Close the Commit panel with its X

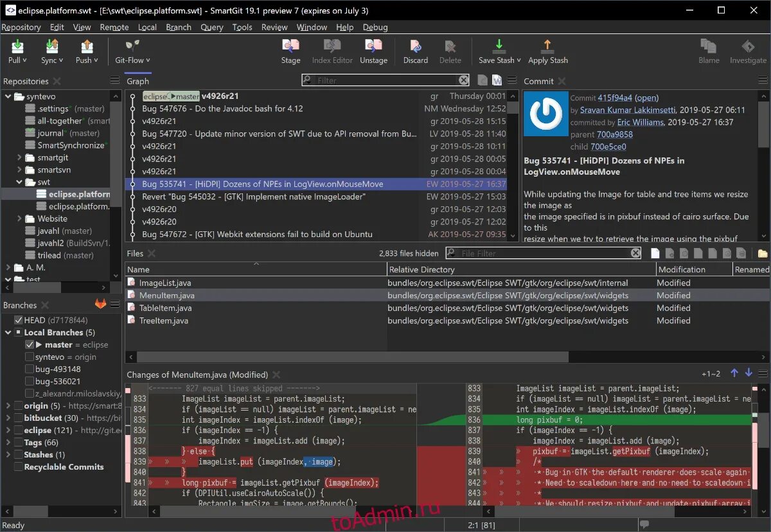[x=562, y=81]
